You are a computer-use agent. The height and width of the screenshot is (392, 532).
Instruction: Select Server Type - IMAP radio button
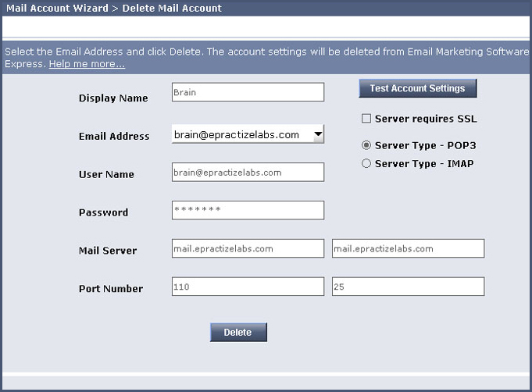point(366,163)
